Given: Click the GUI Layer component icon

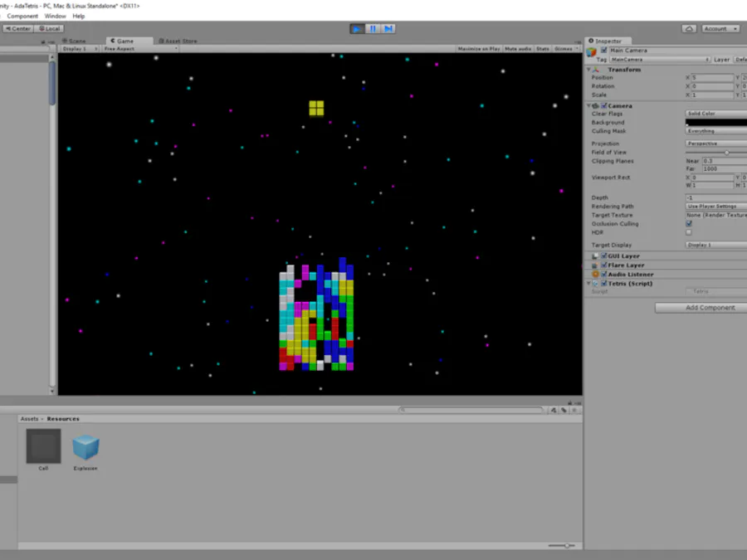Looking at the screenshot, I should [x=595, y=256].
